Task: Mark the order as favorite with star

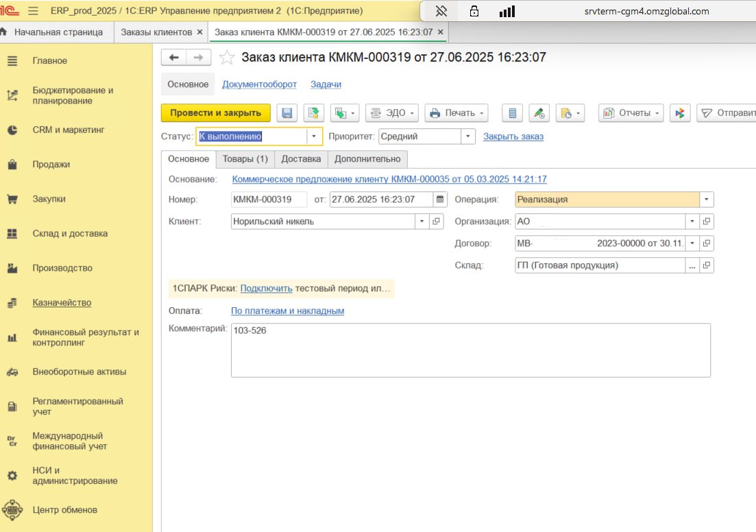Action: coord(227,58)
